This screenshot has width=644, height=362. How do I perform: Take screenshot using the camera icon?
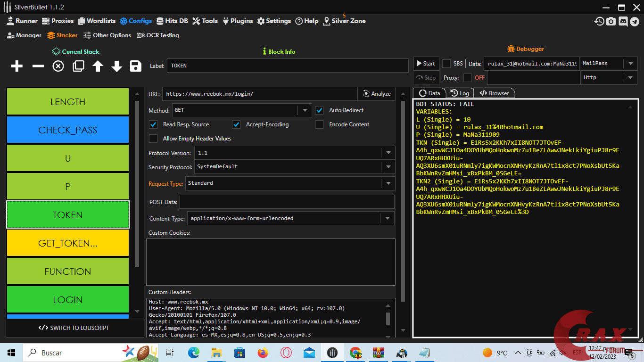coord(611,21)
